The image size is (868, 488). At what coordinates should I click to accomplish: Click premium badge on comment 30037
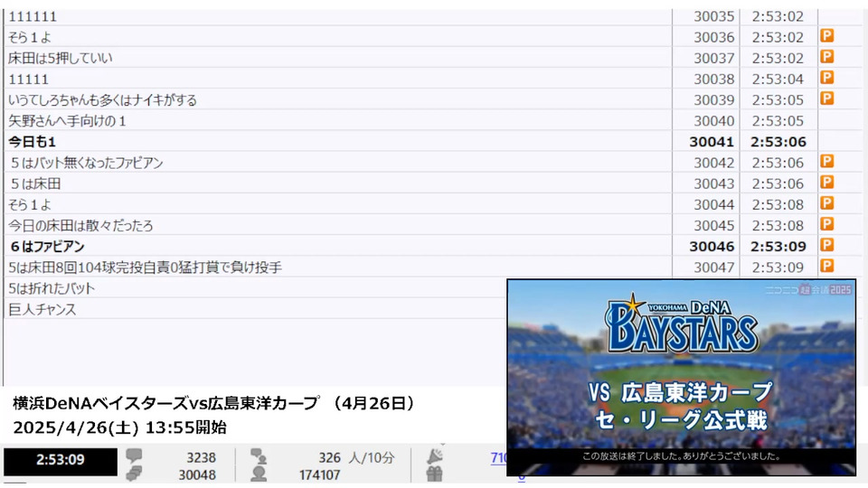click(826, 57)
